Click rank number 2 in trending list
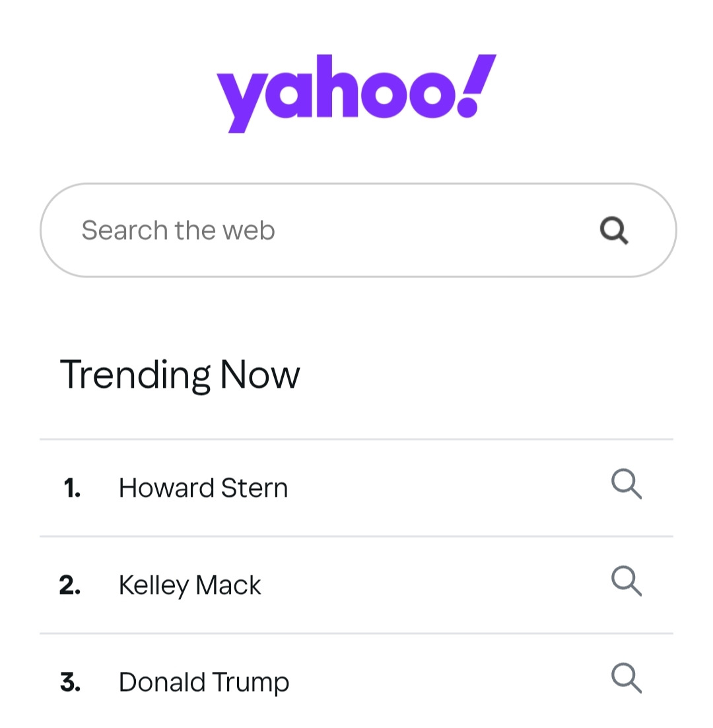Screen dimensions: 713x728 (70, 586)
